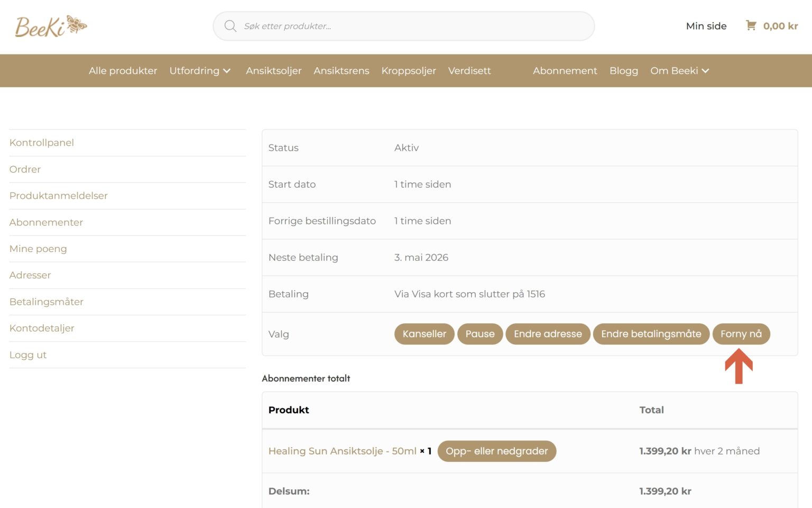Image resolution: width=812 pixels, height=508 pixels.
Task: Open the shopping cart icon
Action: [x=751, y=25]
